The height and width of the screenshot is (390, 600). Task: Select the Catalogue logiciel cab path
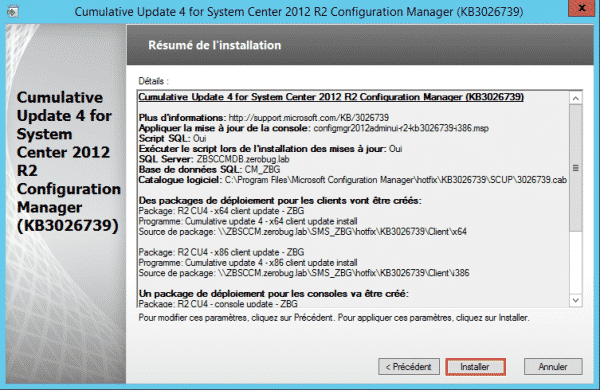[x=396, y=179]
